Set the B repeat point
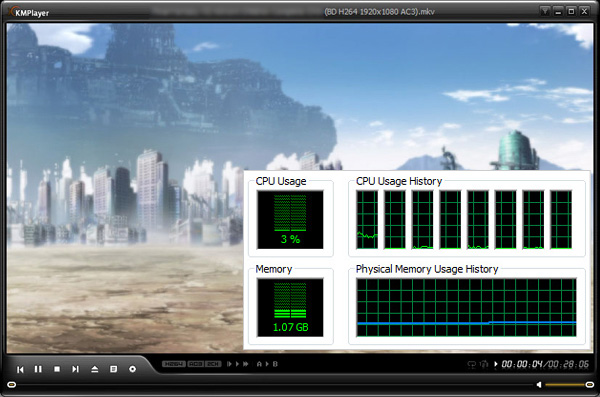600x397 pixels. tap(275, 364)
